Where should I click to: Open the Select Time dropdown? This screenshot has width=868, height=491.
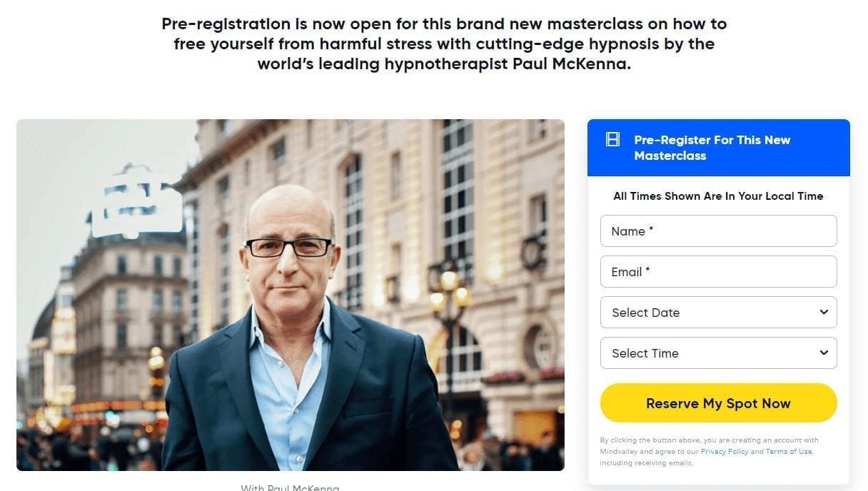(719, 353)
